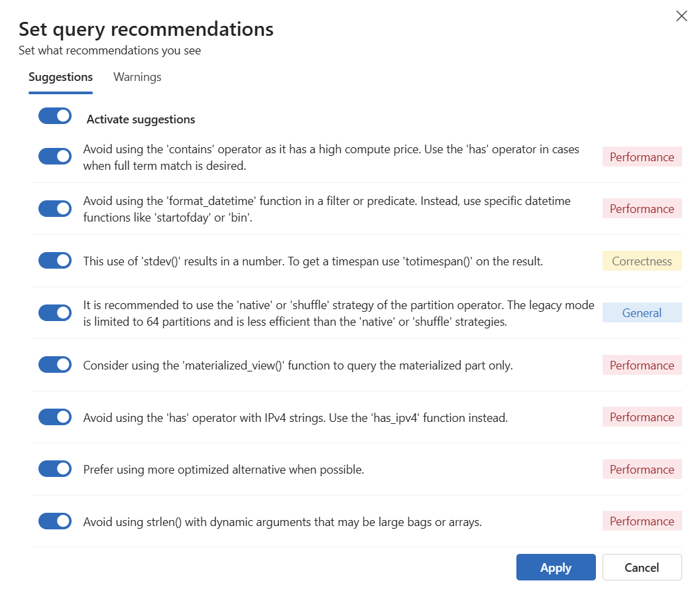Click the Apply button

555,567
